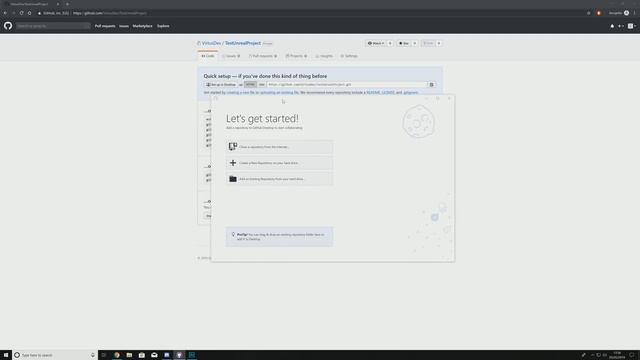Click the repository clone URL field

(x=347, y=84)
